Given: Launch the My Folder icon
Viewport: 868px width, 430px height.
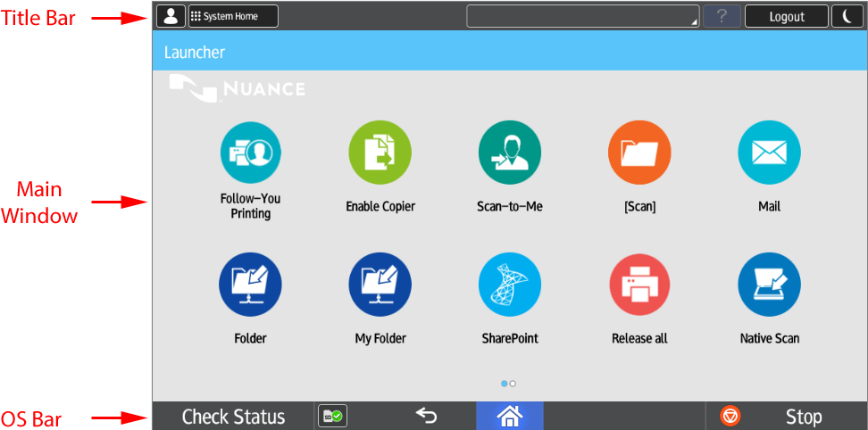Looking at the screenshot, I should coord(380,285).
